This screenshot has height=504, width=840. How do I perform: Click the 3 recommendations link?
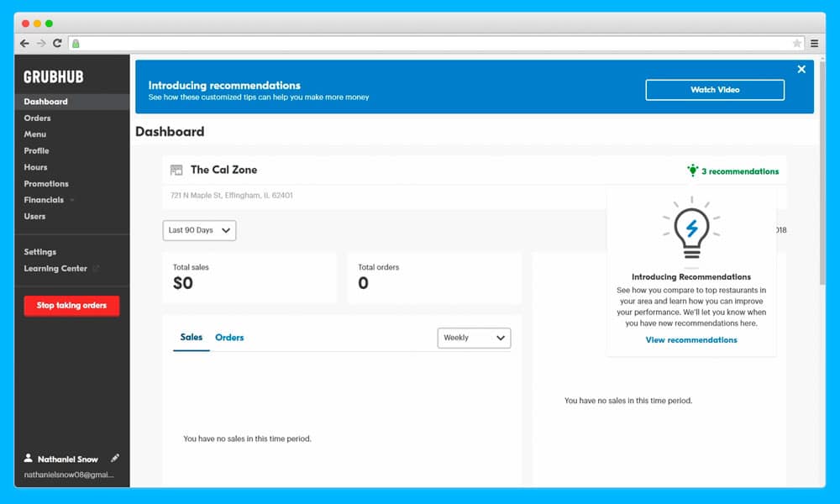[x=740, y=171]
